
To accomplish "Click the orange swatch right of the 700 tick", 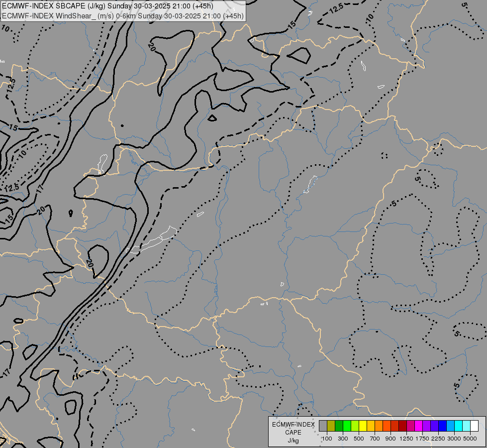I will coord(379,426).
